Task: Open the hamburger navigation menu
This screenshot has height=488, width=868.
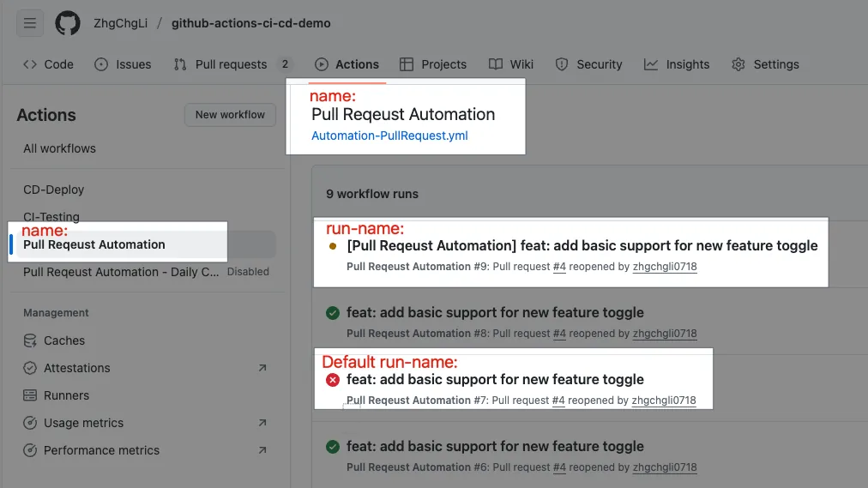Action: 30,23
